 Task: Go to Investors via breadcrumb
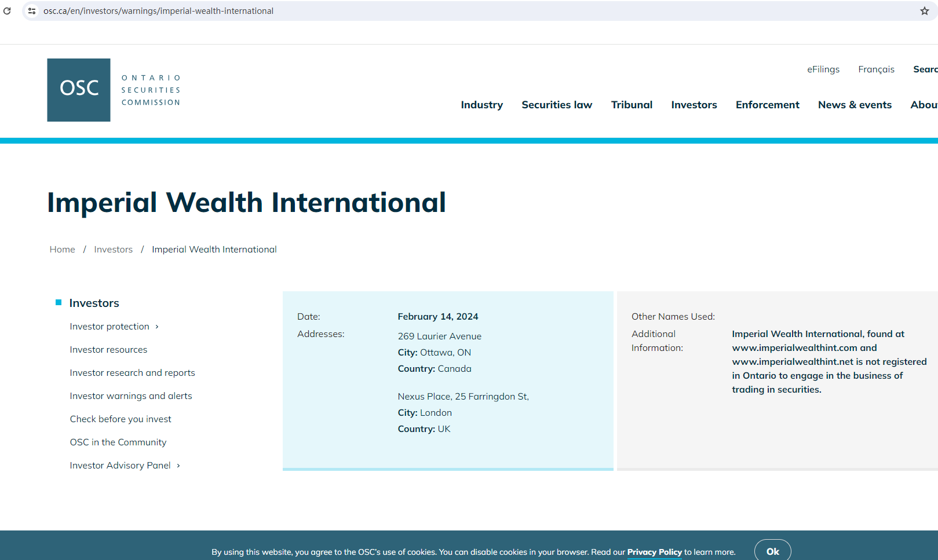click(x=114, y=250)
